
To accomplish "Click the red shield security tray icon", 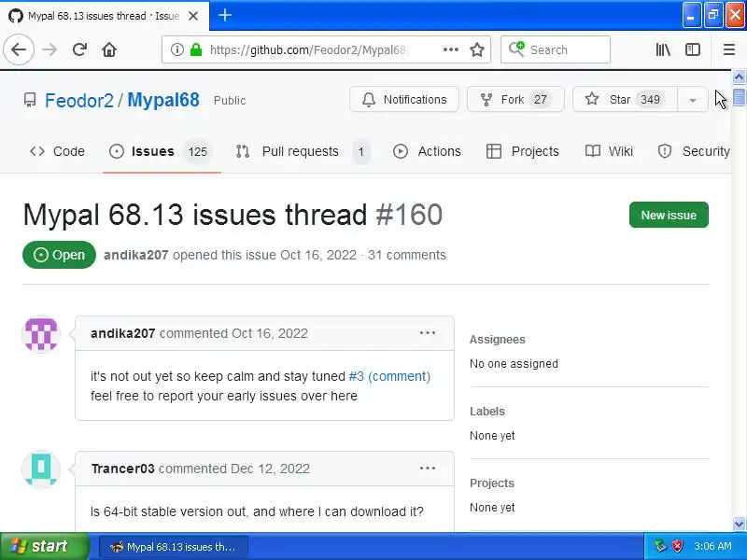I will pyautogui.click(x=676, y=546).
